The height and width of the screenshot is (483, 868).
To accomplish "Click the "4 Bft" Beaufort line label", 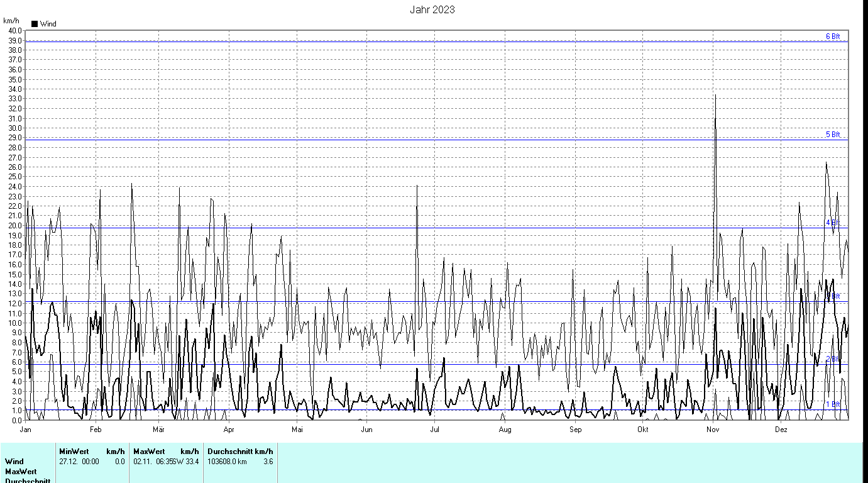I will [x=833, y=223].
